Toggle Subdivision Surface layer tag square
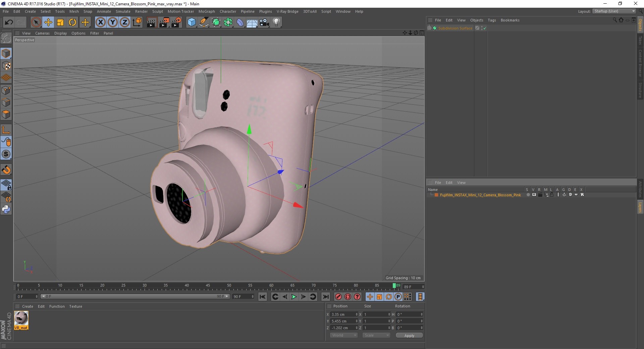 tap(477, 28)
